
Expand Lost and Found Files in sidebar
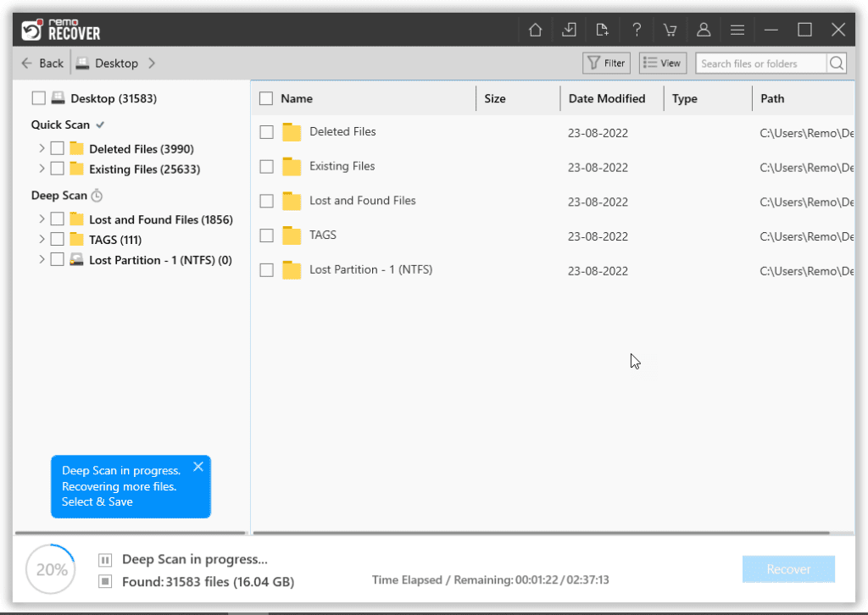point(42,219)
